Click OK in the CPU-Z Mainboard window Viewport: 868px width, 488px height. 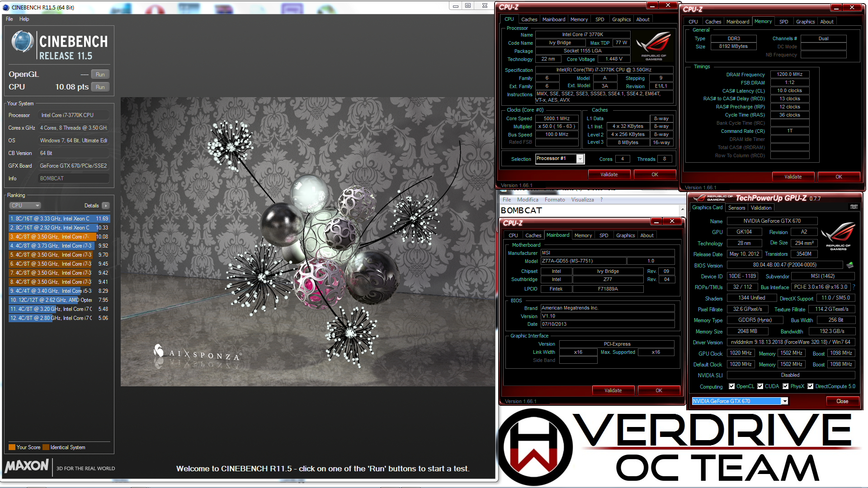click(659, 390)
